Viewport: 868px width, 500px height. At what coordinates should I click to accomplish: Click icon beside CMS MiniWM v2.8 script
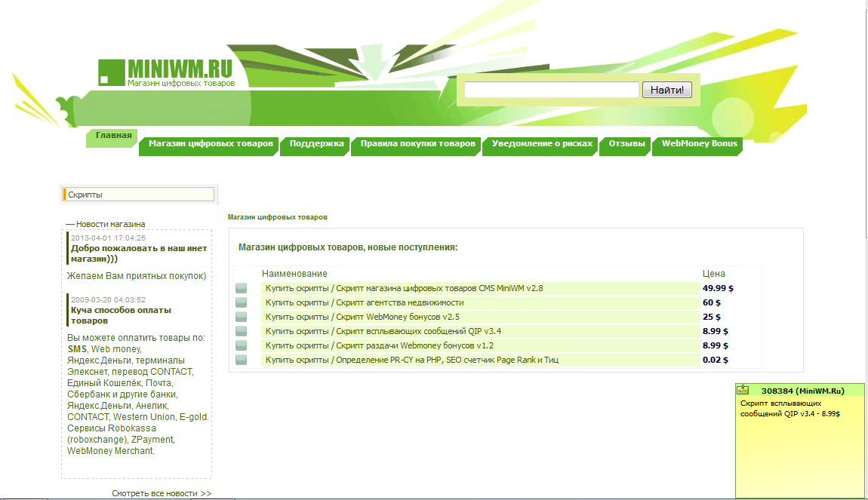pos(242,288)
